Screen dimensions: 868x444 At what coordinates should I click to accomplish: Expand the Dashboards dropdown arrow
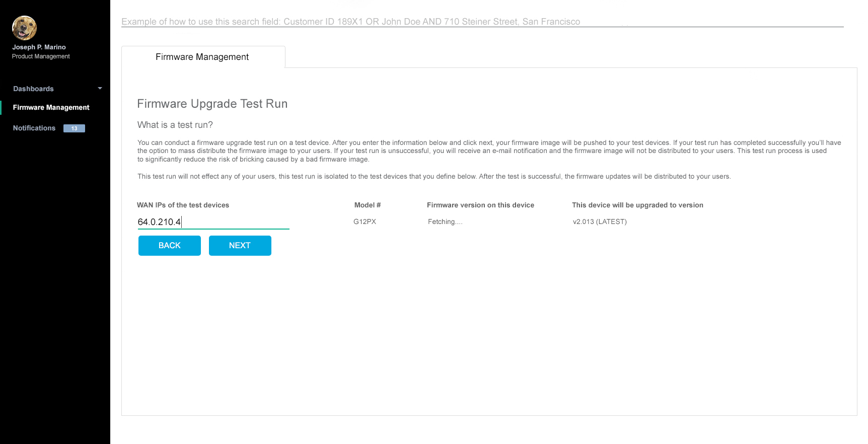point(100,89)
